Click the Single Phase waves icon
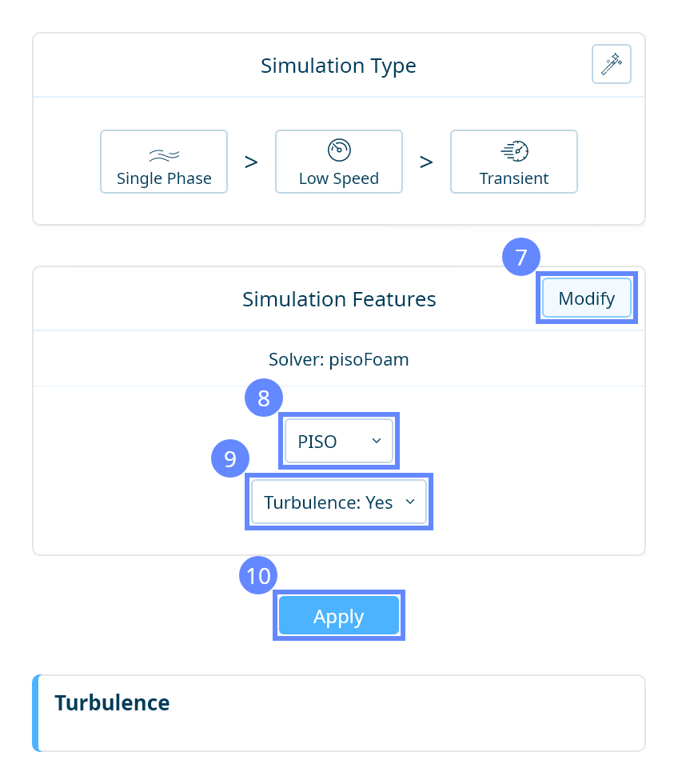 (164, 154)
